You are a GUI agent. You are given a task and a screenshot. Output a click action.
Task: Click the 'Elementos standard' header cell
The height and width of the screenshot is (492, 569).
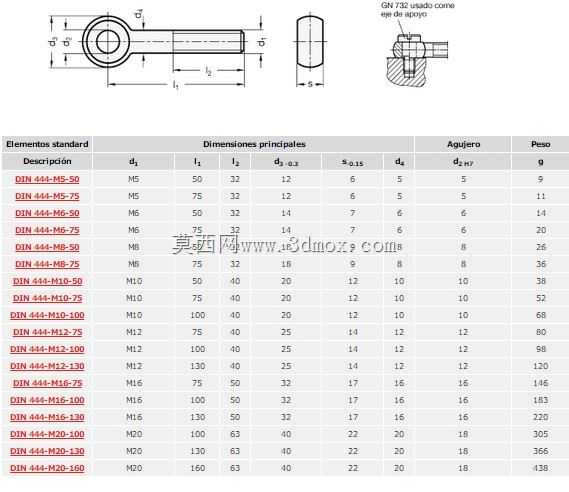pos(47,144)
